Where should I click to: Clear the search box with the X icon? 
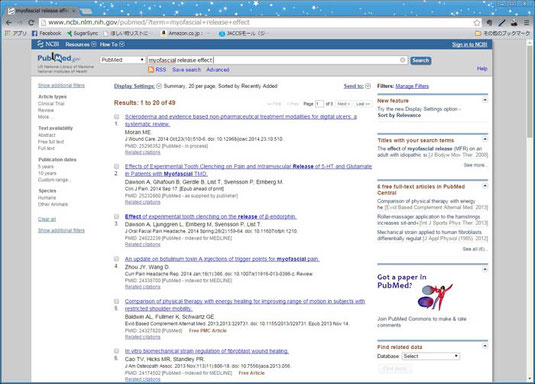[403, 60]
